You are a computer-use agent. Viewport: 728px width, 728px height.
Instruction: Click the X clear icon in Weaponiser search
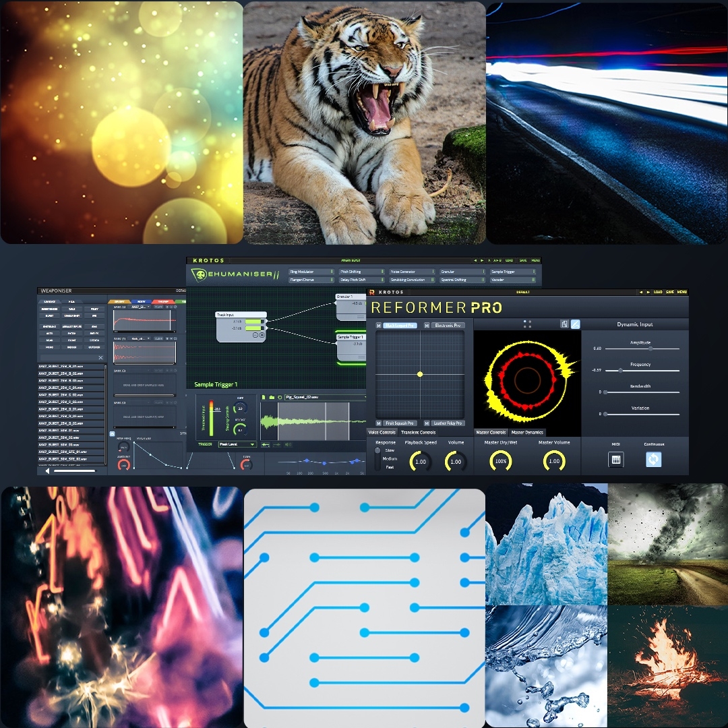click(100, 357)
